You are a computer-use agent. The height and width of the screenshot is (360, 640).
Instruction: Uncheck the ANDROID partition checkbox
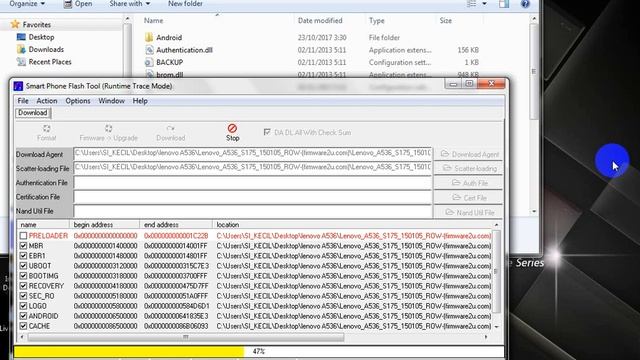(x=23, y=316)
